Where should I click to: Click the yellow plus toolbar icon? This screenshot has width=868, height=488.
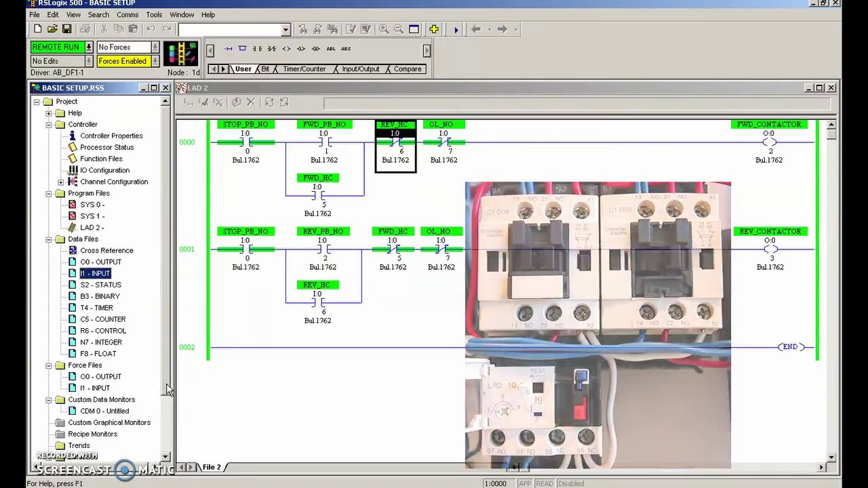433,29
